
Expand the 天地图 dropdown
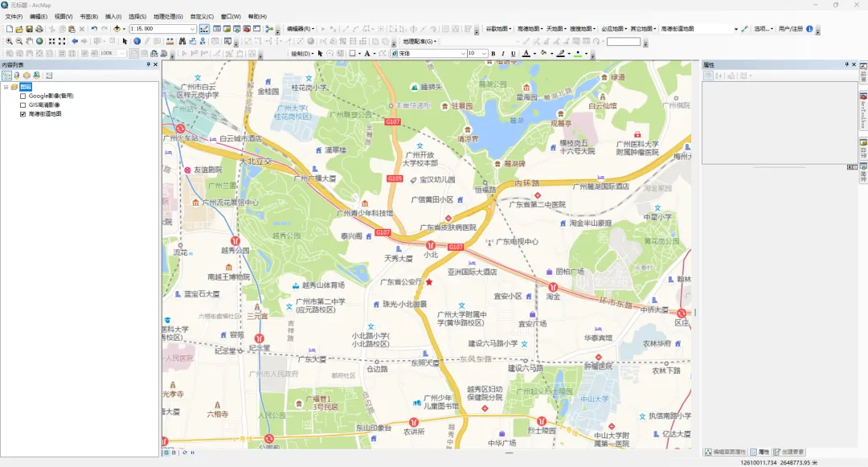point(556,29)
